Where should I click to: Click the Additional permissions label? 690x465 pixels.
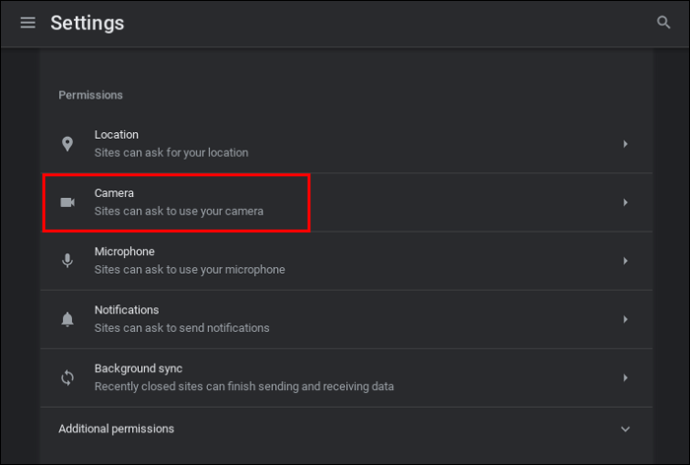click(116, 428)
